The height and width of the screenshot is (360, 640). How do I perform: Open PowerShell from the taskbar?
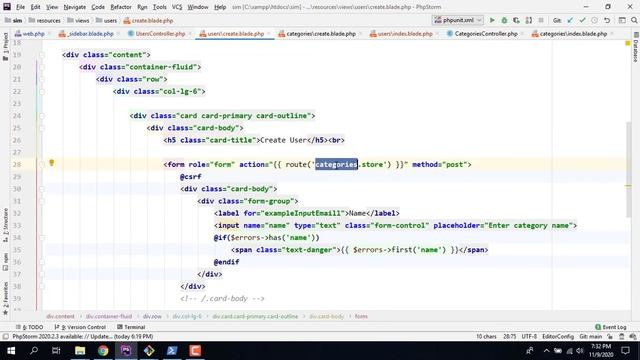tap(172, 351)
